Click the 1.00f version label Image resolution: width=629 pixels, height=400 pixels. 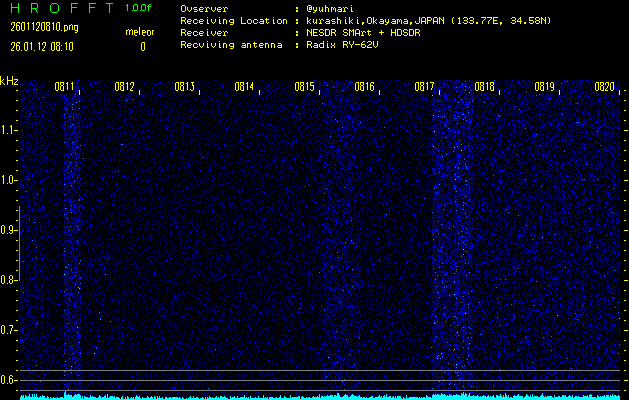tap(139, 8)
